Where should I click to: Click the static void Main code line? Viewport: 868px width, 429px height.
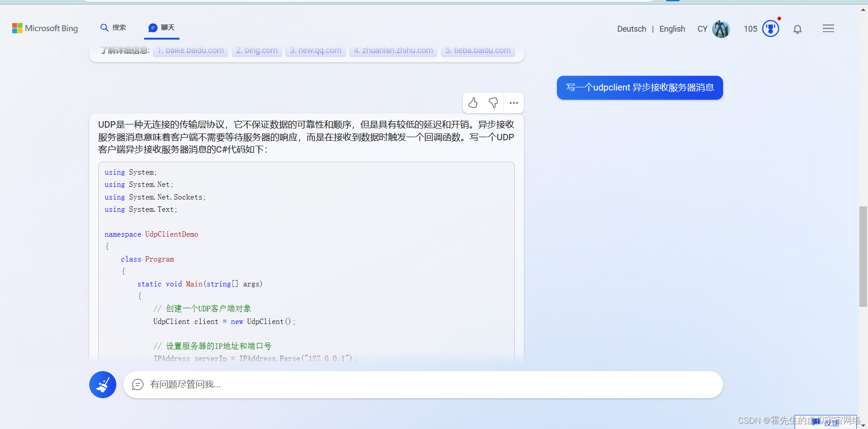point(200,284)
